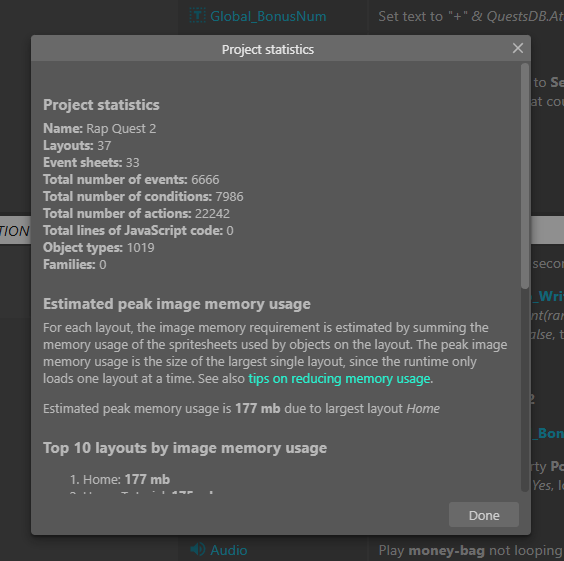The image size is (564, 561).
Task: Click the scrollbar track below the thumb
Action: pyautogui.click(x=525, y=390)
